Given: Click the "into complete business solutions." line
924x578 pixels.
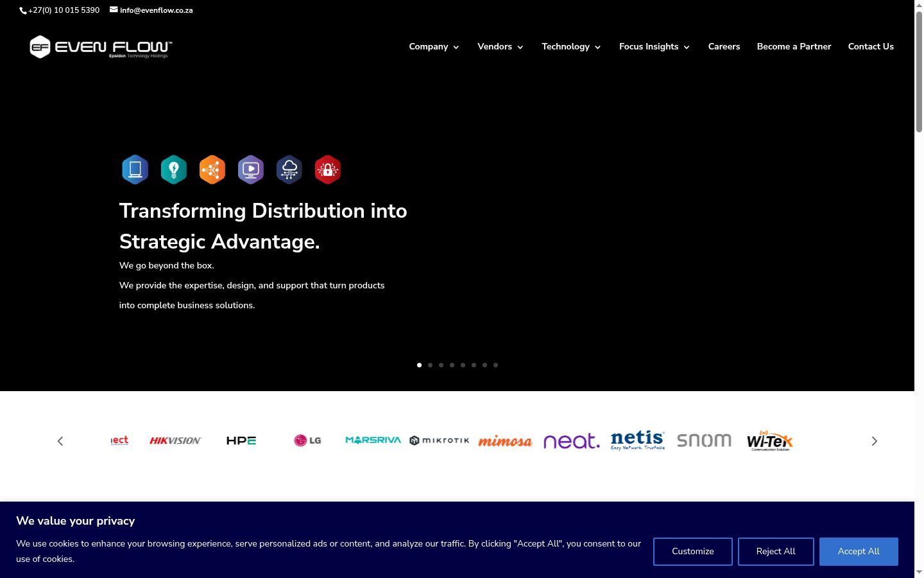Looking at the screenshot, I should (x=187, y=305).
